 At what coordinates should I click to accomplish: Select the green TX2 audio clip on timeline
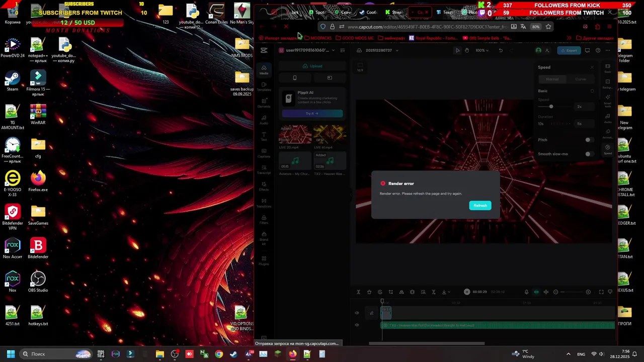(x=498, y=325)
